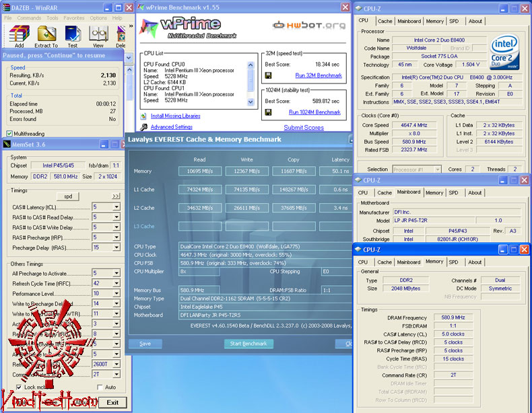
Task: Switch to CPU tab in Mainboard CPU-Z window
Action: (x=363, y=192)
